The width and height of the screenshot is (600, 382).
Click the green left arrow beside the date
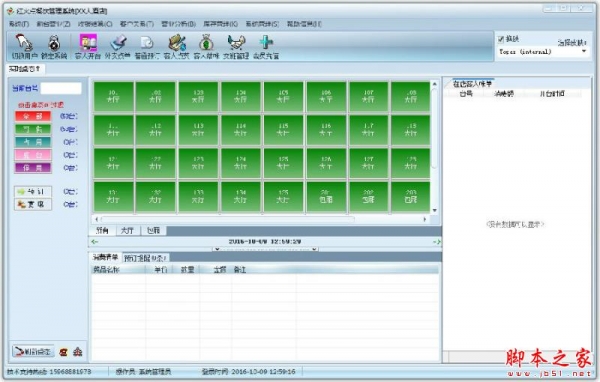click(95, 242)
